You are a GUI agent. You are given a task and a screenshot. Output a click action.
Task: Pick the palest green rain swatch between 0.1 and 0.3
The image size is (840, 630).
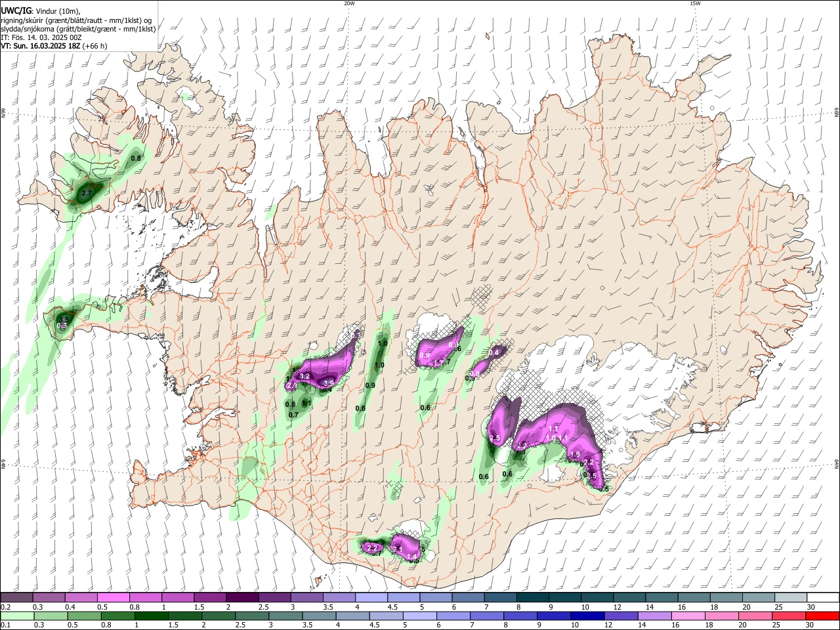click(x=16, y=616)
